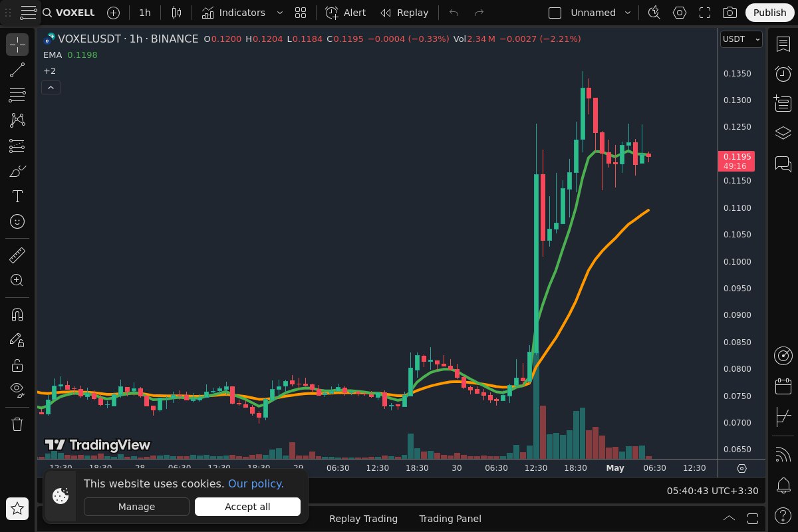Image resolution: width=798 pixels, height=532 pixels.
Task: Open symbol search for VOXELUSDT
Action: (68, 13)
